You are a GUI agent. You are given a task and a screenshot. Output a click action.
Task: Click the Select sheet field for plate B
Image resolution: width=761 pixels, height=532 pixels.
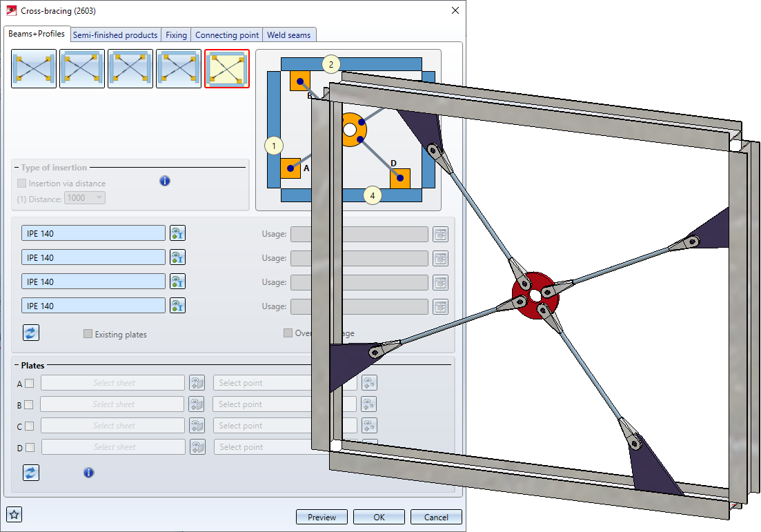112,404
